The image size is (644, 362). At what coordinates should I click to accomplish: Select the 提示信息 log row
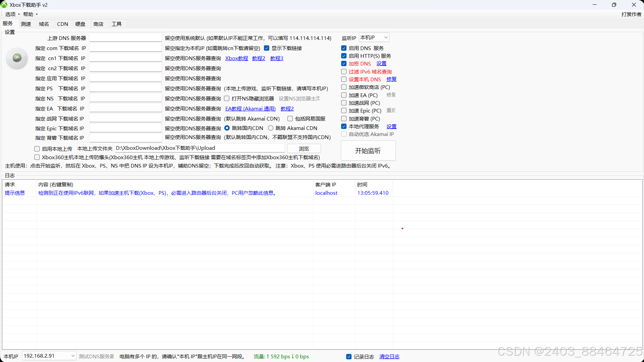click(197, 193)
